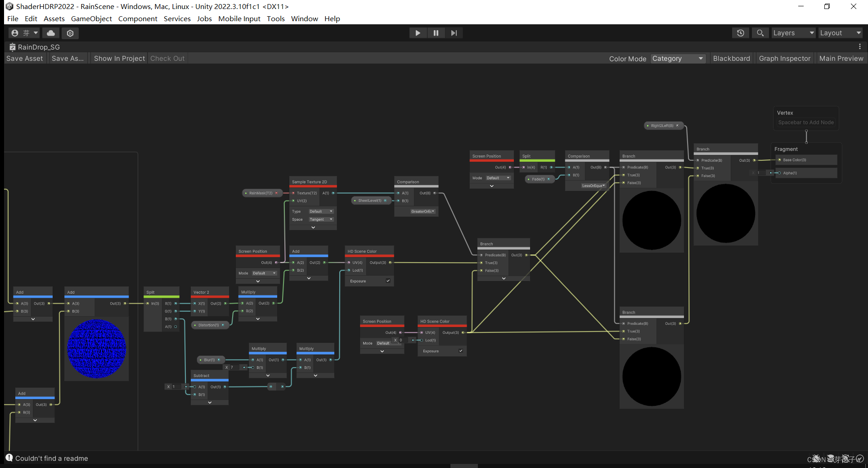Open the Component menu
Image resolution: width=868 pixels, height=468 pixels.
coord(138,18)
